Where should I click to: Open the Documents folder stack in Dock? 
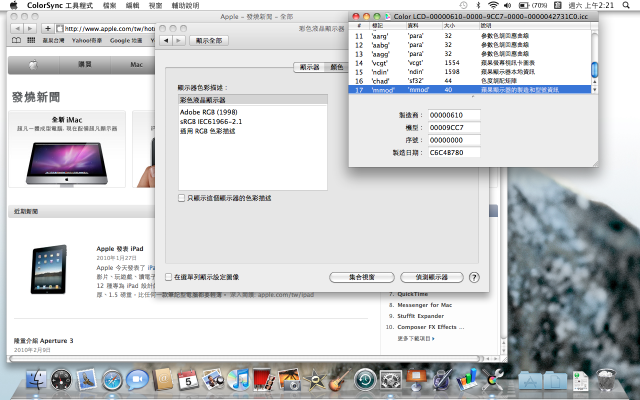555,380
